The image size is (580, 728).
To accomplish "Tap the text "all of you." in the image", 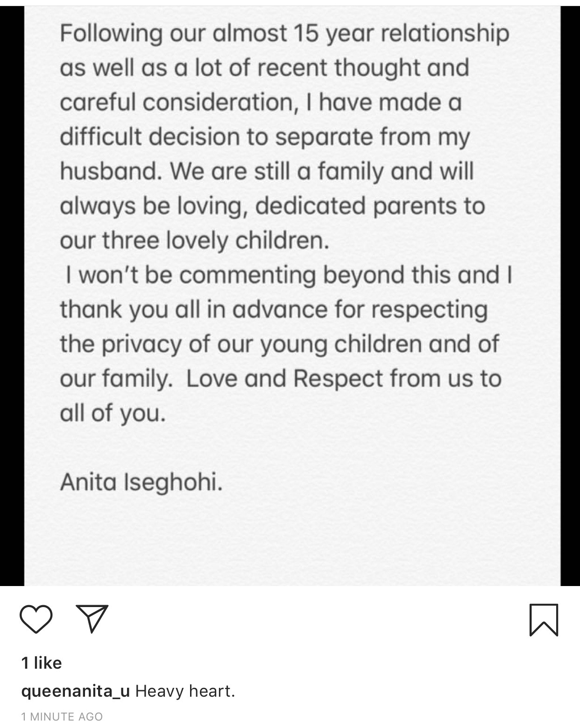I will [113, 413].
